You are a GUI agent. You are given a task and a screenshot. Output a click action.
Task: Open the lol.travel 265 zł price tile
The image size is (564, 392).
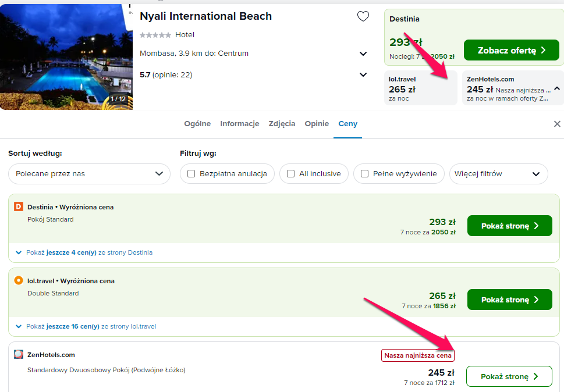coord(421,88)
